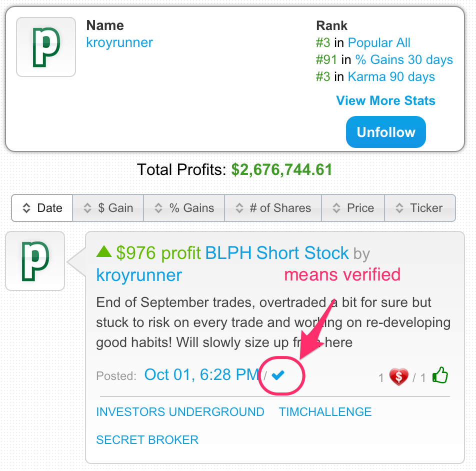The height and width of the screenshot is (471, 476).
Task: Sort trades by $ Gain
Action: point(108,208)
